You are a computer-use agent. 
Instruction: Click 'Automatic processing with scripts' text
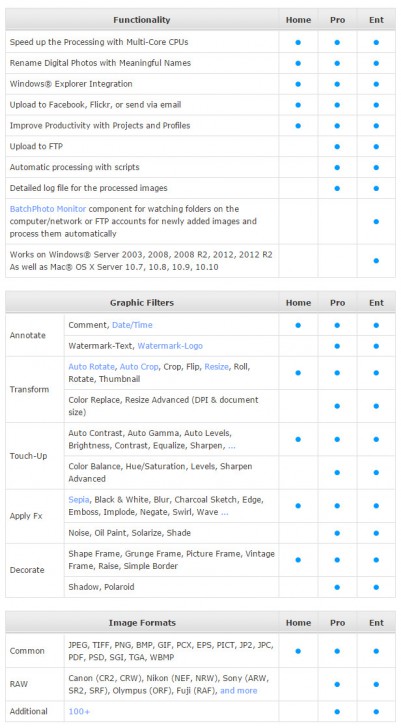tap(74, 167)
